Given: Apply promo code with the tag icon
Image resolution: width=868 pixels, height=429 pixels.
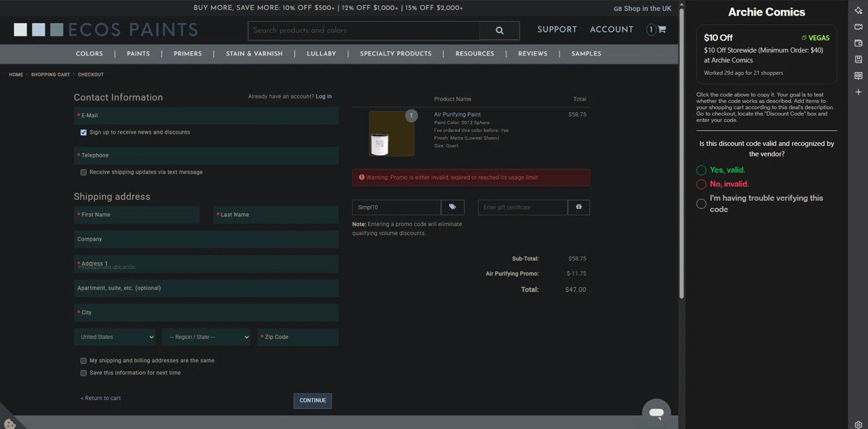Looking at the screenshot, I should pyautogui.click(x=453, y=207).
